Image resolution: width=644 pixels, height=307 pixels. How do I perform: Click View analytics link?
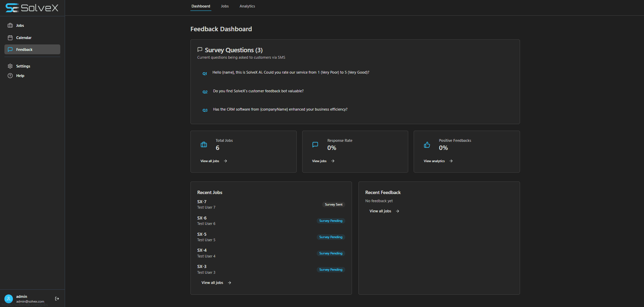tap(434, 161)
